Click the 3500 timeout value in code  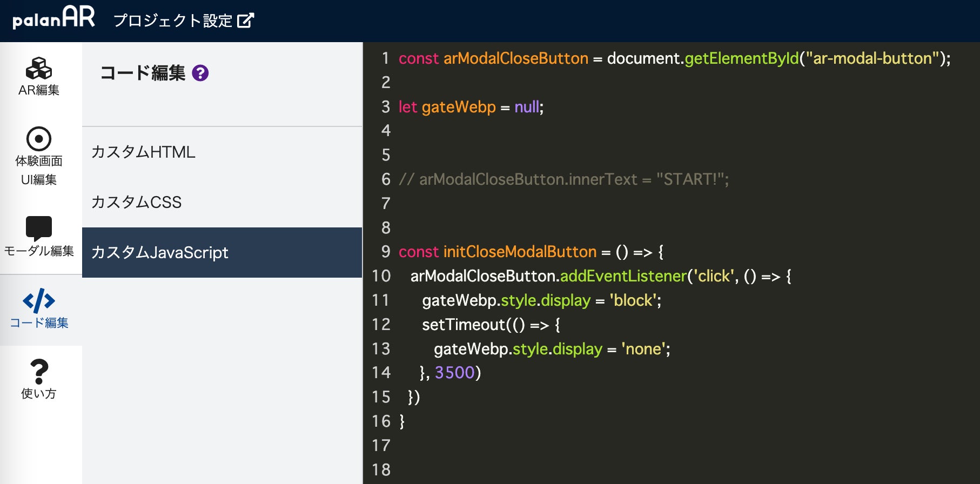tap(454, 373)
